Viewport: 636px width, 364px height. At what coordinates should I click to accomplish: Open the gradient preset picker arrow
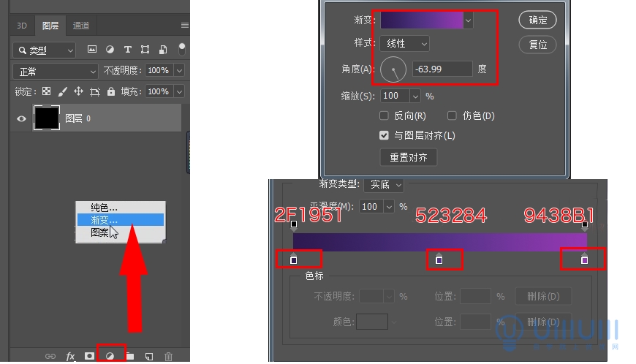(x=468, y=20)
